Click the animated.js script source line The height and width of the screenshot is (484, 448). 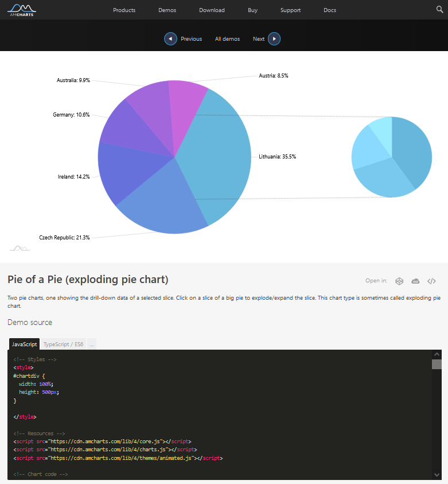(118, 458)
